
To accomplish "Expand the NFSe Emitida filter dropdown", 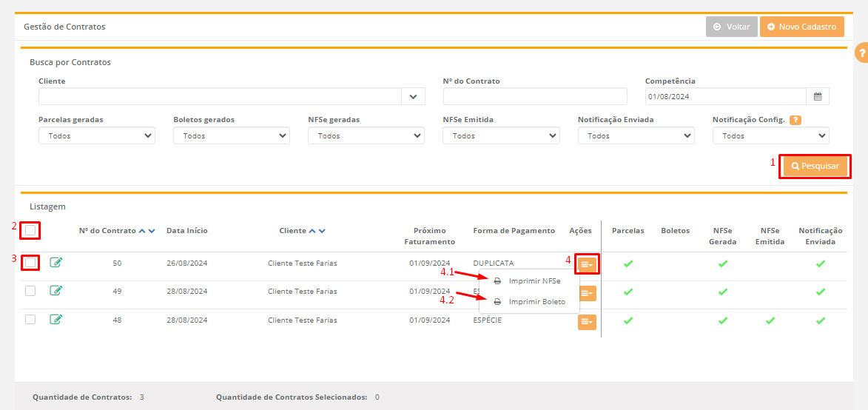I will [x=501, y=136].
